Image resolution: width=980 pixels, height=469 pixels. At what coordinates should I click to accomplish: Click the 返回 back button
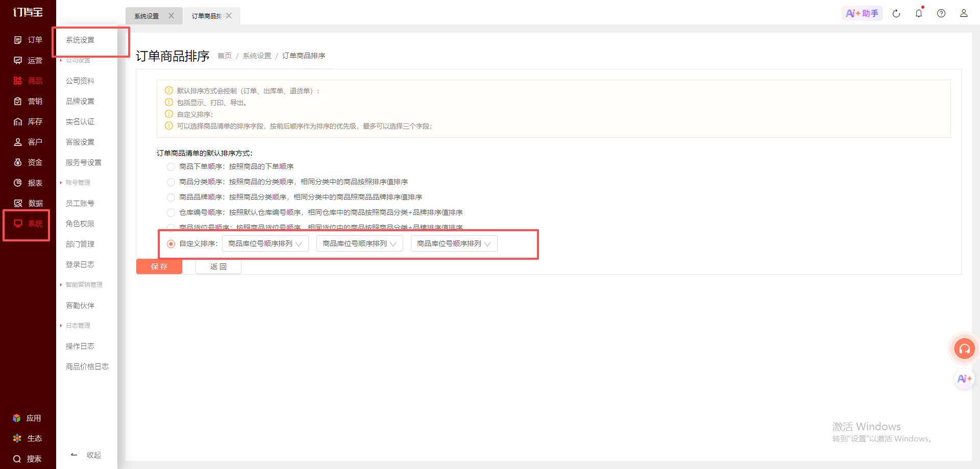point(218,266)
